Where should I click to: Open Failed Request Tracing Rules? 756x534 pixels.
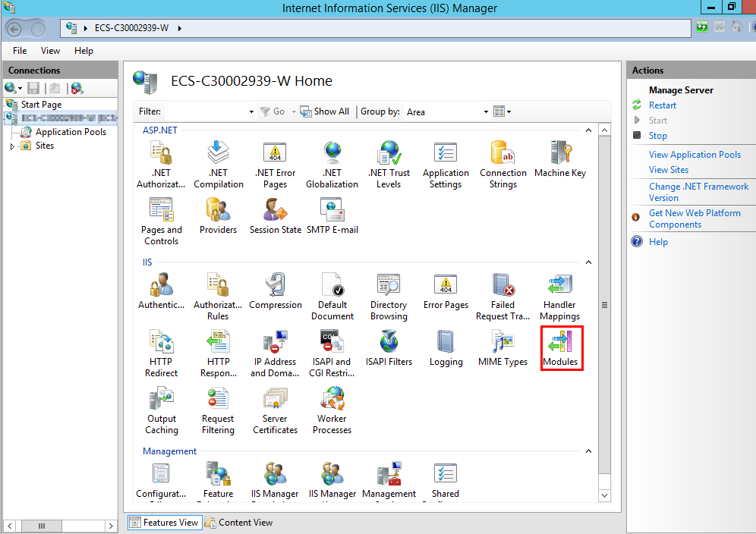[503, 297]
